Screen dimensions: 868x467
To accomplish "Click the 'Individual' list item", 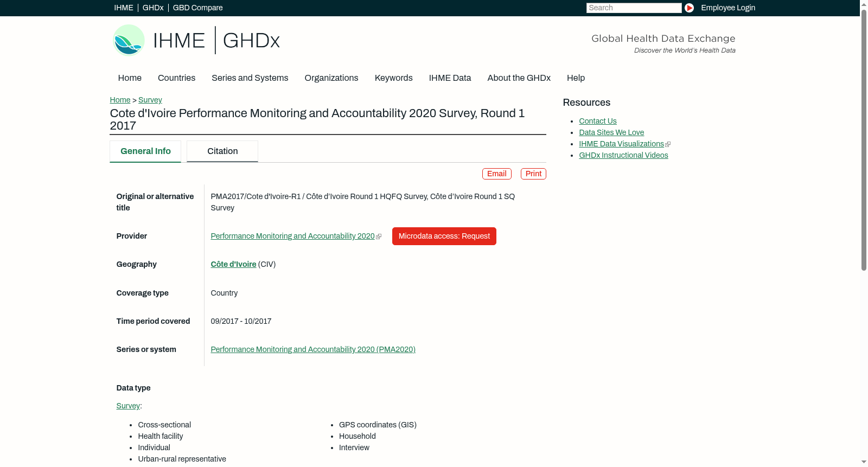I will click(x=154, y=447).
